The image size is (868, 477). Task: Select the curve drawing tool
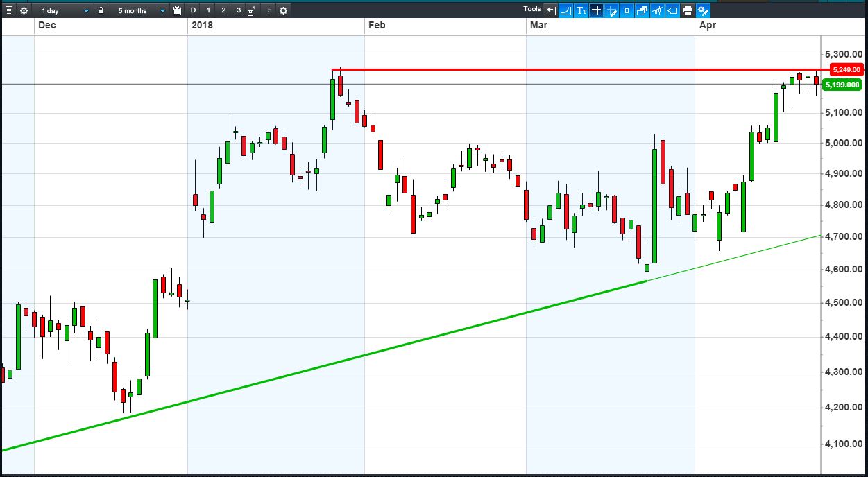point(565,10)
